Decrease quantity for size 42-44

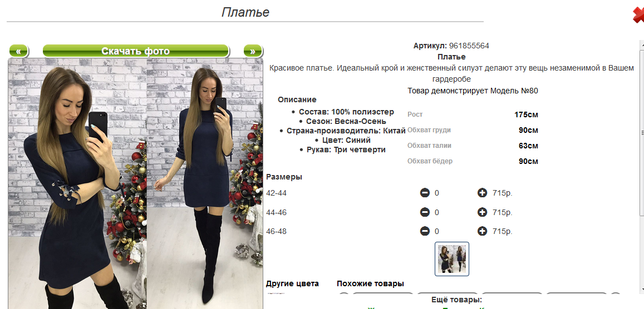[425, 193]
